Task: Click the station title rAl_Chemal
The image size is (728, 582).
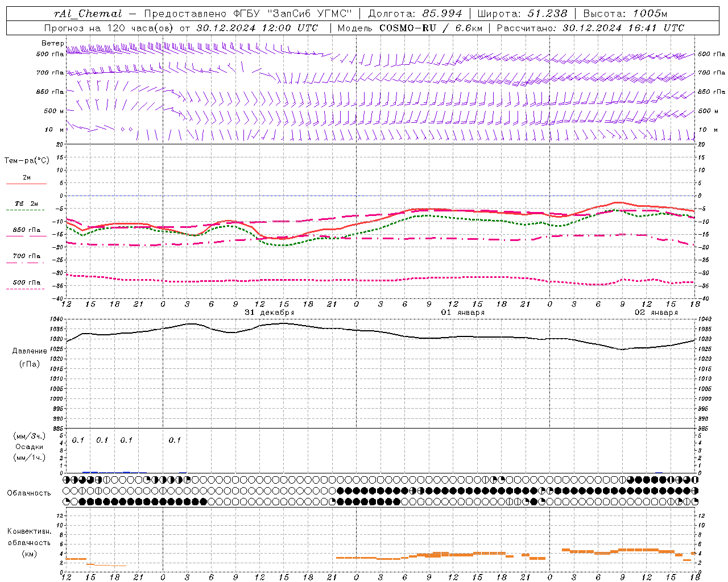Action: (88, 14)
